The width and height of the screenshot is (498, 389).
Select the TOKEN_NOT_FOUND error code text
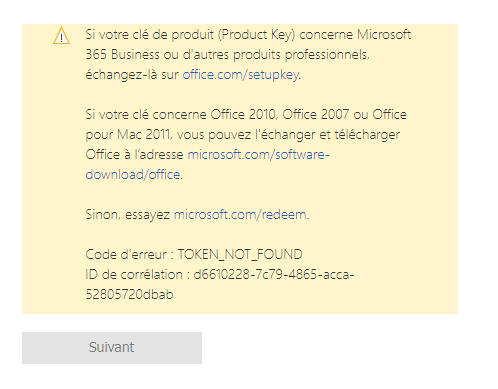pos(240,255)
